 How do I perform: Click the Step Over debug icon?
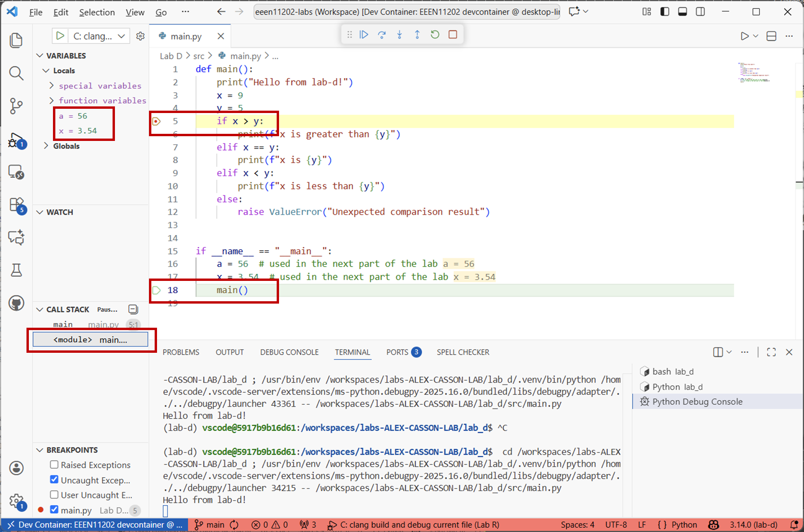point(382,35)
